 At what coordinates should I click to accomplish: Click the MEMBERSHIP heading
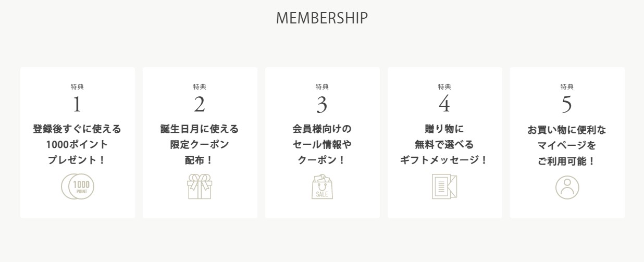(x=322, y=18)
